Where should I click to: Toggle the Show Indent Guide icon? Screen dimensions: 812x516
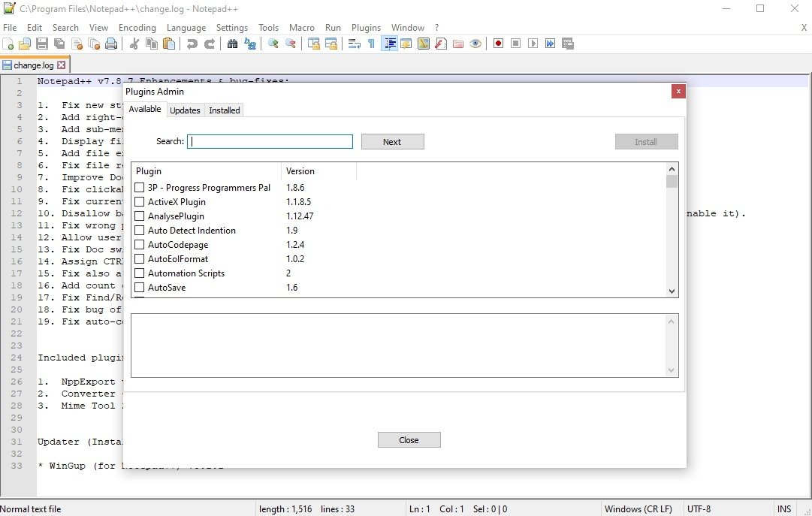[x=389, y=44]
